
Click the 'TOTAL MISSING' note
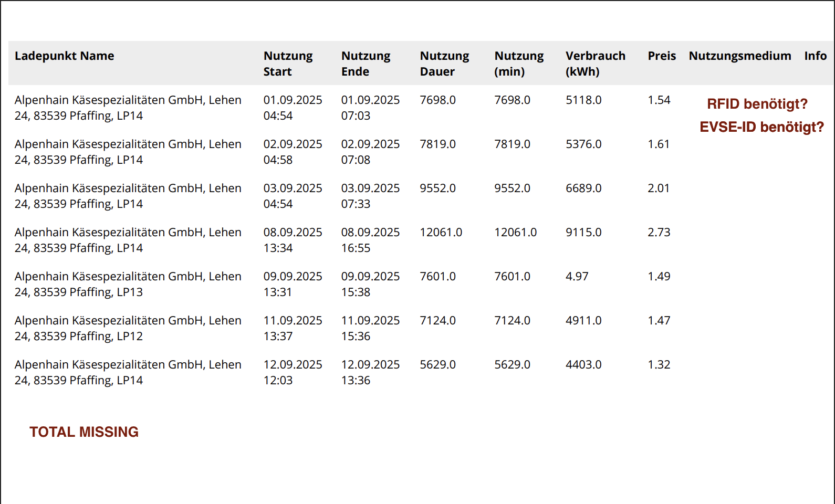(84, 432)
